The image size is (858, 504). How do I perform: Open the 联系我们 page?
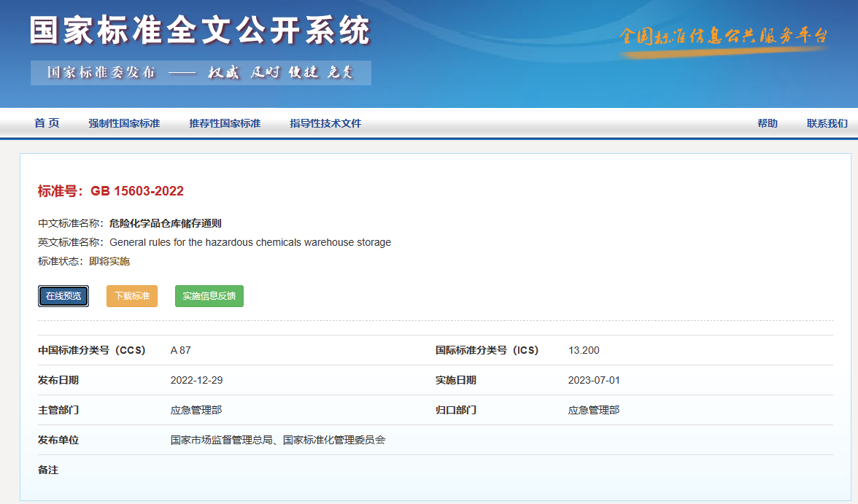point(828,123)
